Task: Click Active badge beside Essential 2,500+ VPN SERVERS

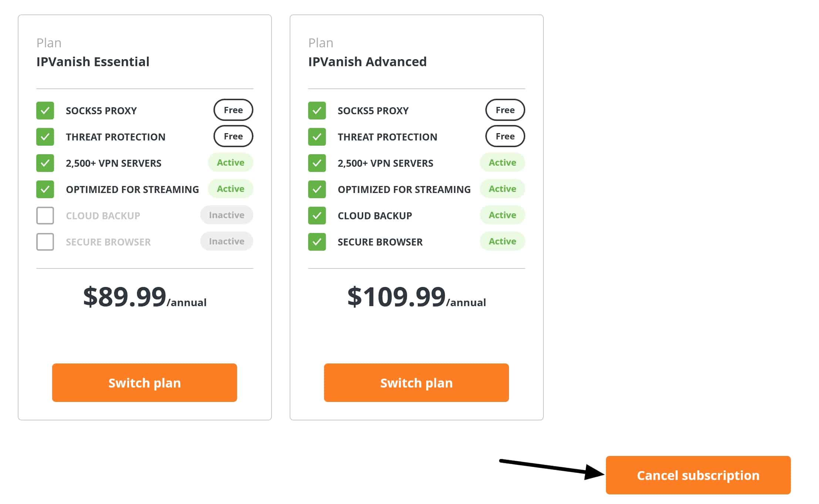Action: pos(230,162)
